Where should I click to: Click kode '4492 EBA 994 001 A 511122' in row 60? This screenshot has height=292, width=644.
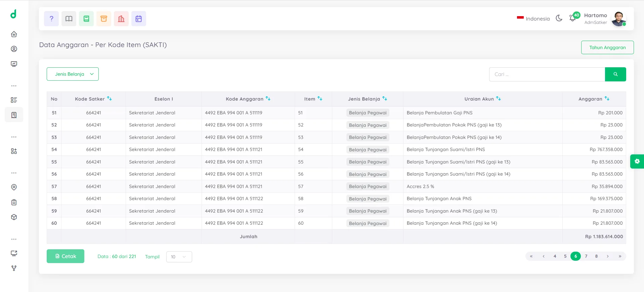(x=234, y=223)
